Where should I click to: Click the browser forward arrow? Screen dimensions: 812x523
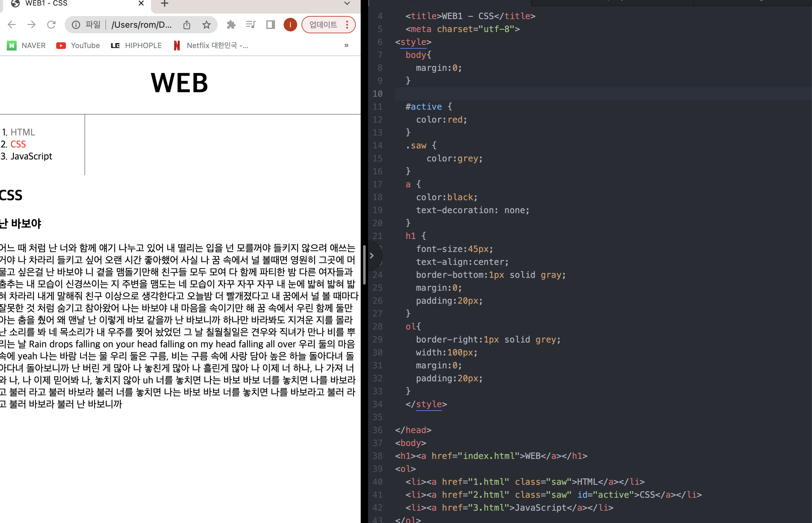click(32, 24)
